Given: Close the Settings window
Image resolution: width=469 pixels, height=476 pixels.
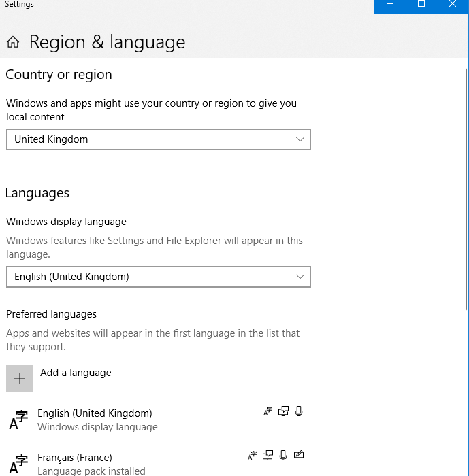Looking at the screenshot, I should pos(453,5).
